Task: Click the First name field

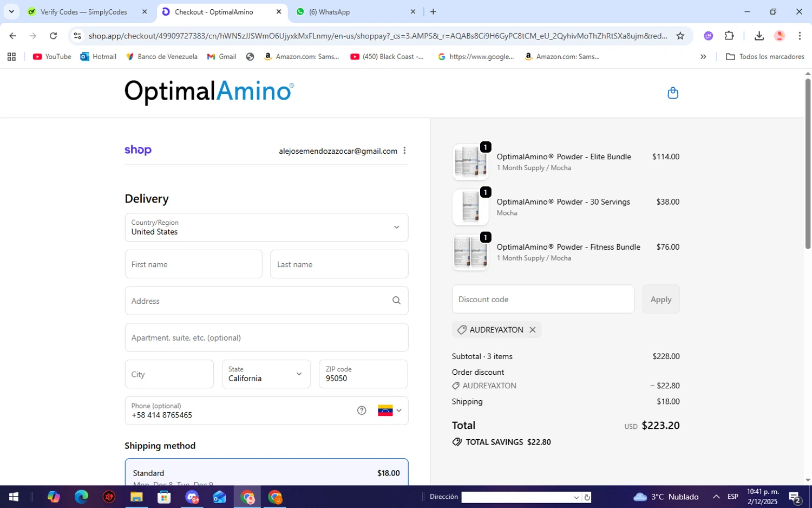Action: tap(193, 264)
